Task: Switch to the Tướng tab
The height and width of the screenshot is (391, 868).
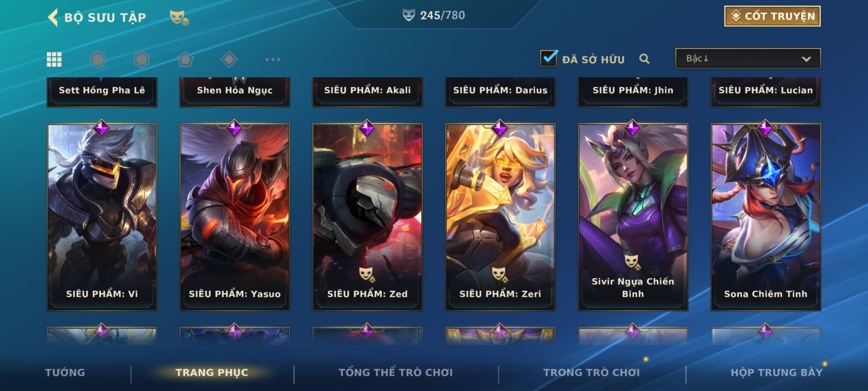Action: (65, 372)
